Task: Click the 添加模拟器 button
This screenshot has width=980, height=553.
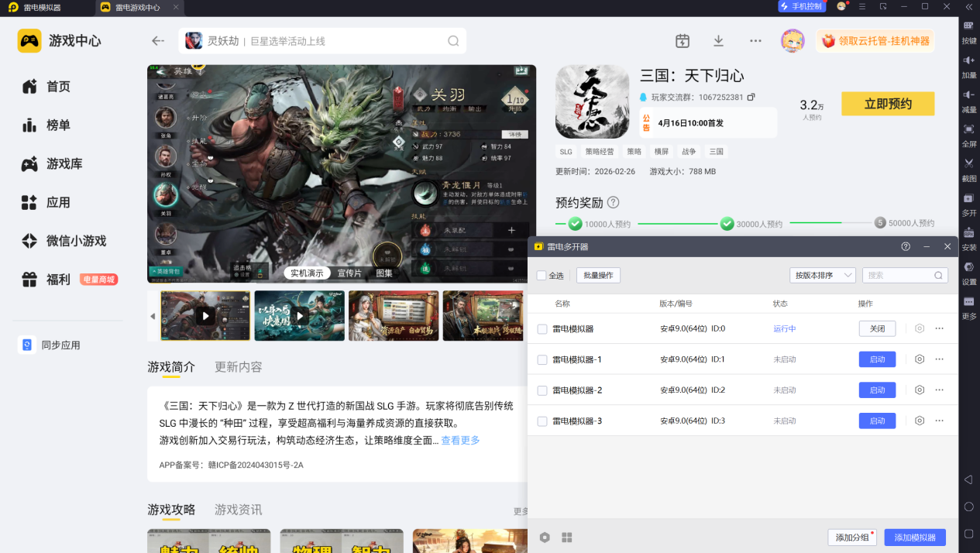Action: [915, 538]
